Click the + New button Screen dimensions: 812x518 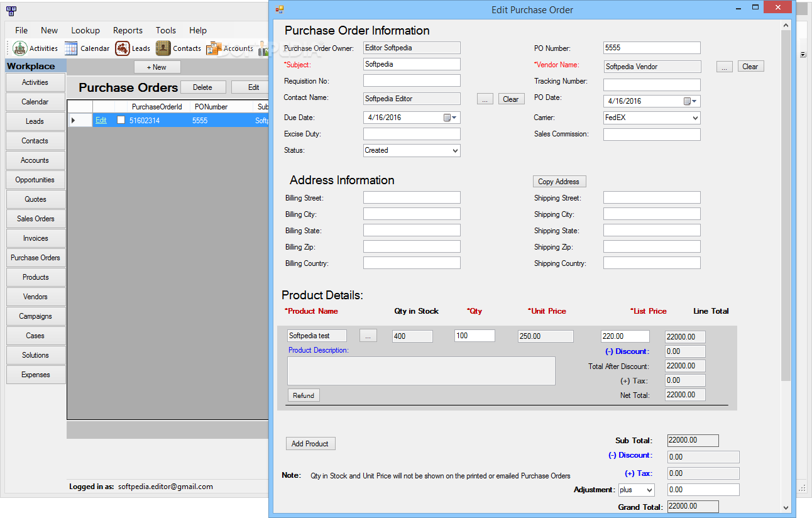pos(157,67)
